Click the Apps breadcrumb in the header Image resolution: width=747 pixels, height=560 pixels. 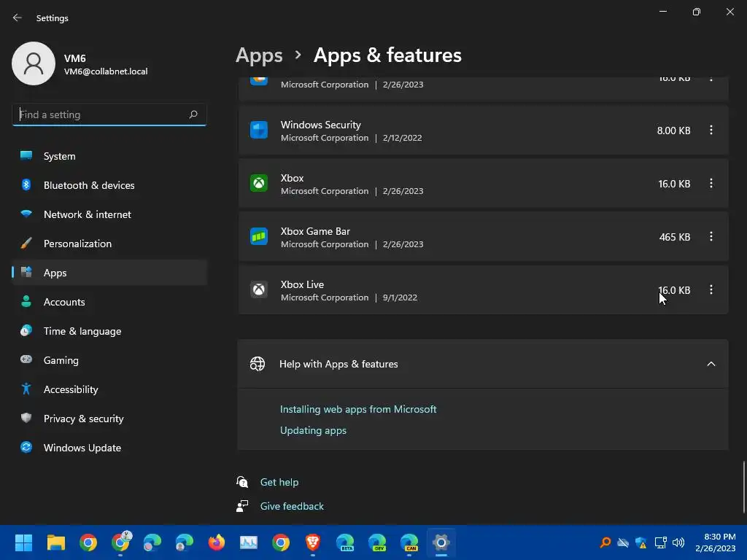click(x=259, y=55)
